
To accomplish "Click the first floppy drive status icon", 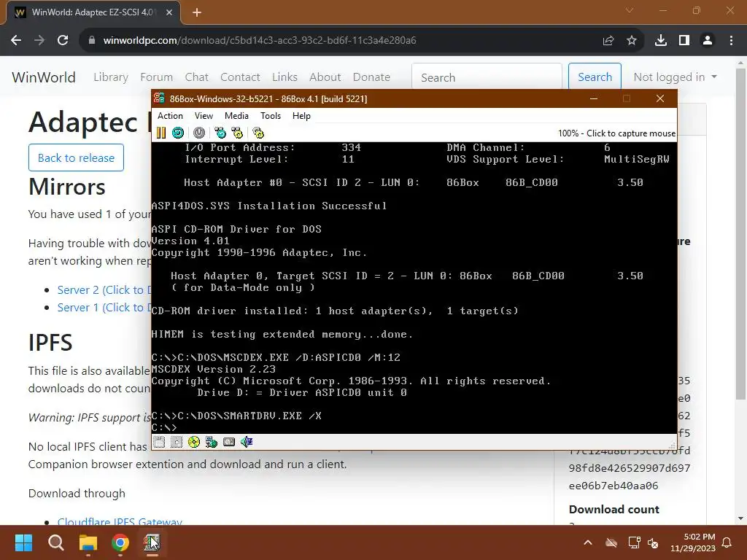I will pyautogui.click(x=159, y=442).
